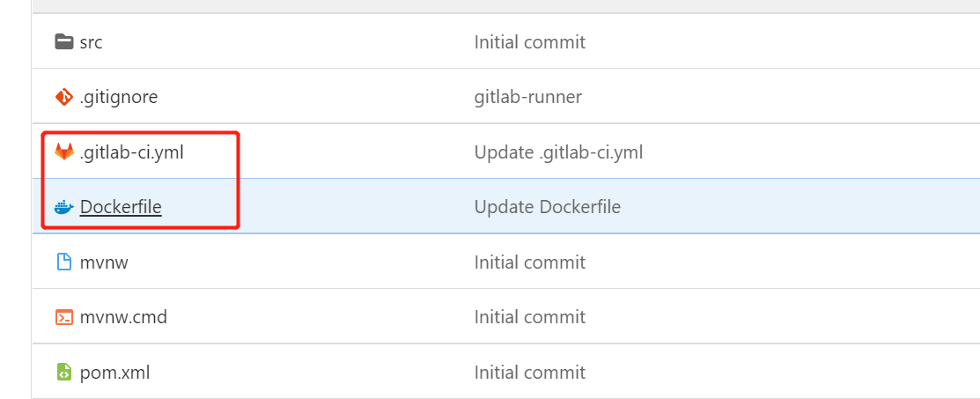Image resolution: width=980 pixels, height=399 pixels.
Task: View the Update Dockerfile commit
Action: [x=548, y=206]
